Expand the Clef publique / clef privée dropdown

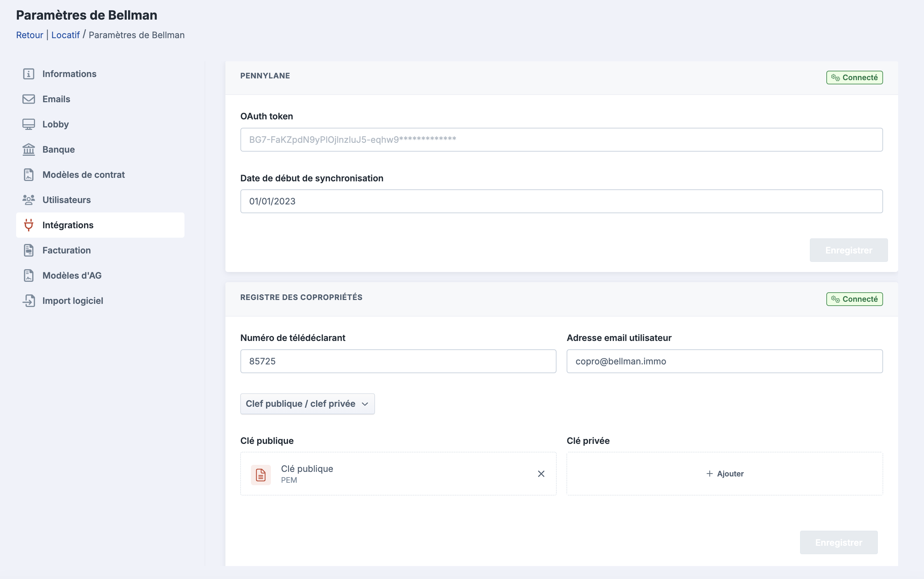307,404
